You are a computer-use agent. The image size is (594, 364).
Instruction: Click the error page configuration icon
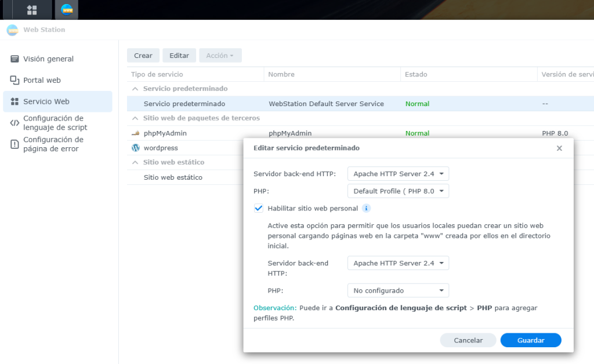15,144
